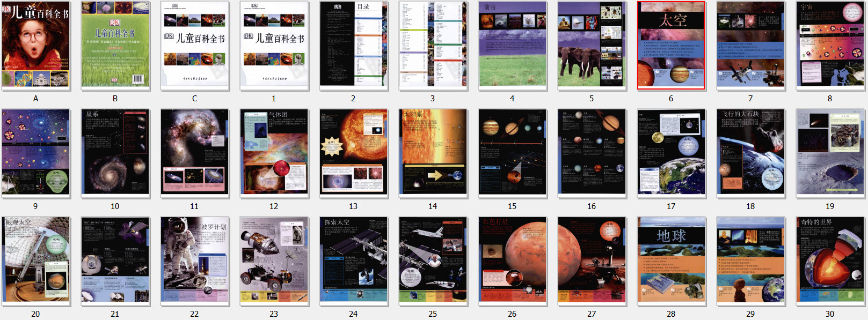Click the 气体团 page thumbnail 12
868x320 pixels.
pyautogui.click(x=274, y=153)
